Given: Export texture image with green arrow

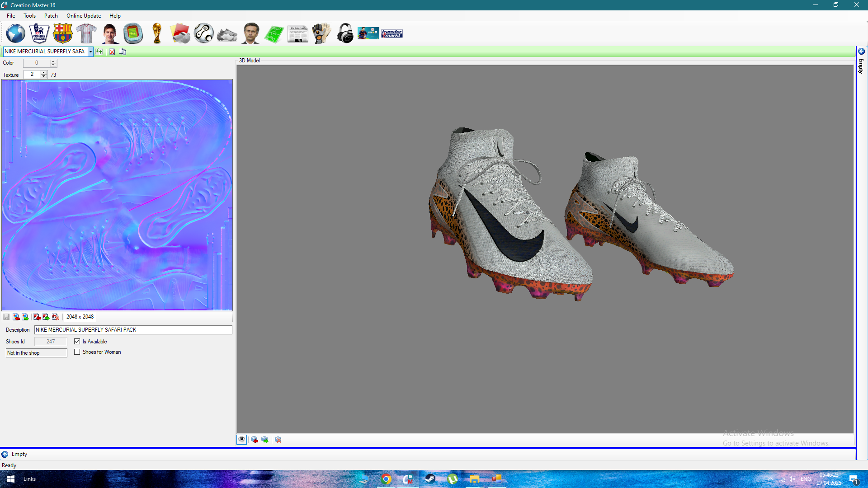Looking at the screenshot, I should click(x=25, y=317).
